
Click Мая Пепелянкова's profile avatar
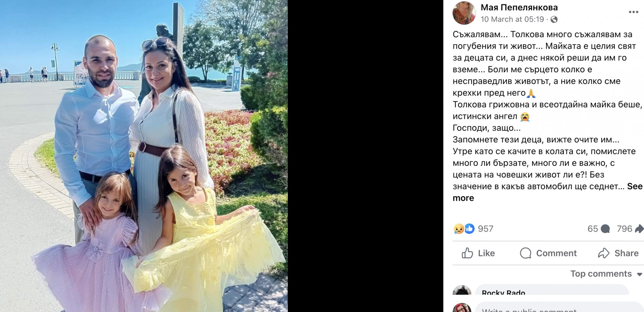[x=464, y=13]
